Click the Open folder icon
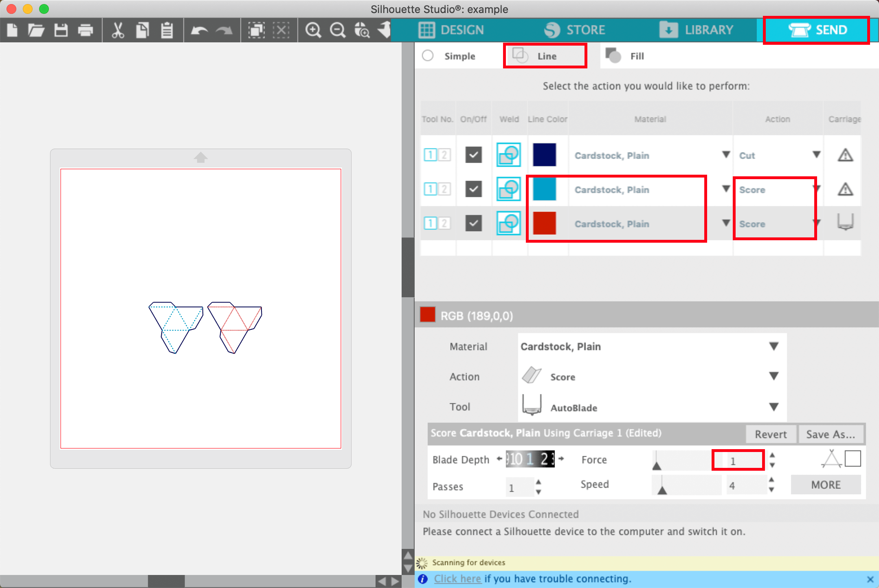 tap(36, 30)
